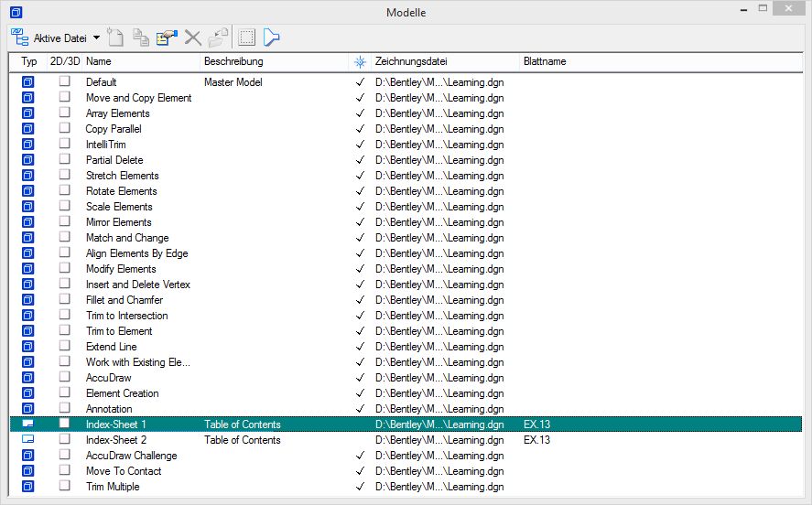Close the Modelle window
Viewport: 812px width, 505px height.
click(x=788, y=8)
